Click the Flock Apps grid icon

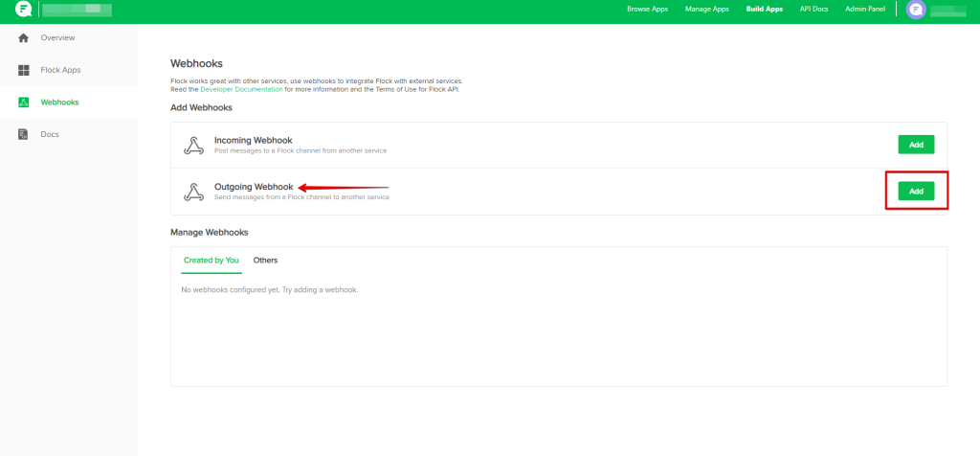tap(23, 70)
